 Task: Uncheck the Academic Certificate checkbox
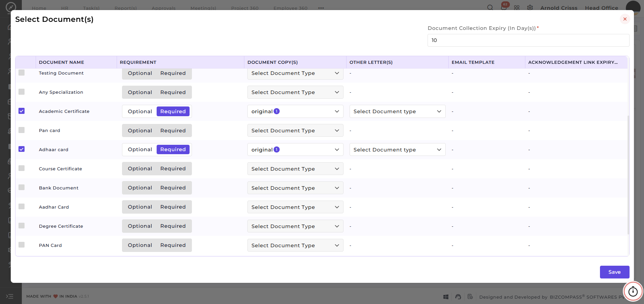pyautogui.click(x=22, y=111)
